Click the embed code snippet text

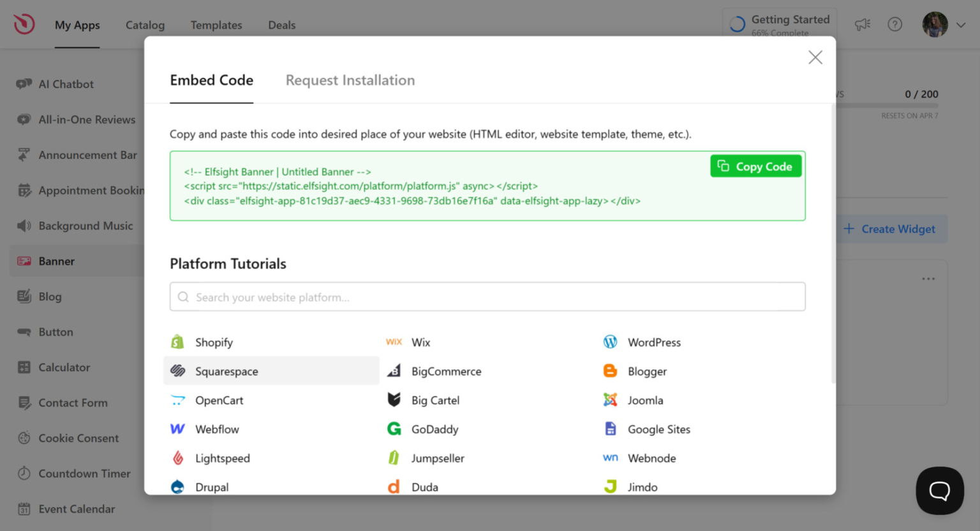412,187
